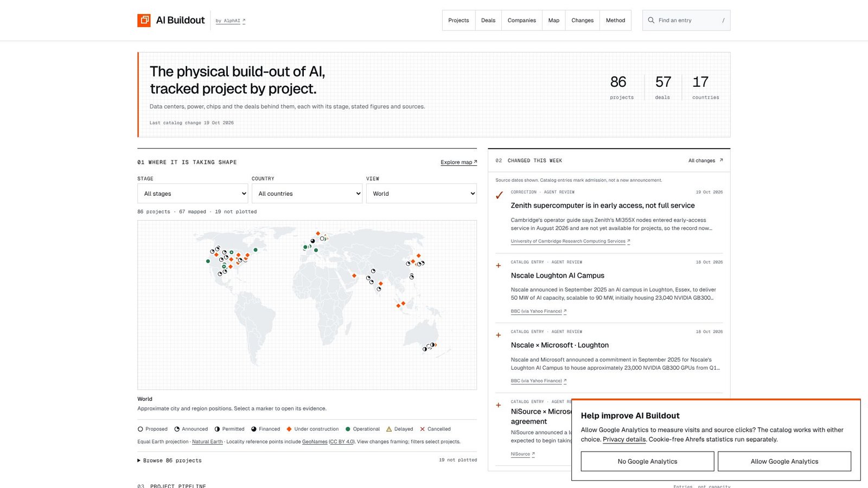Switch to the Companies nav item

(x=522, y=21)
